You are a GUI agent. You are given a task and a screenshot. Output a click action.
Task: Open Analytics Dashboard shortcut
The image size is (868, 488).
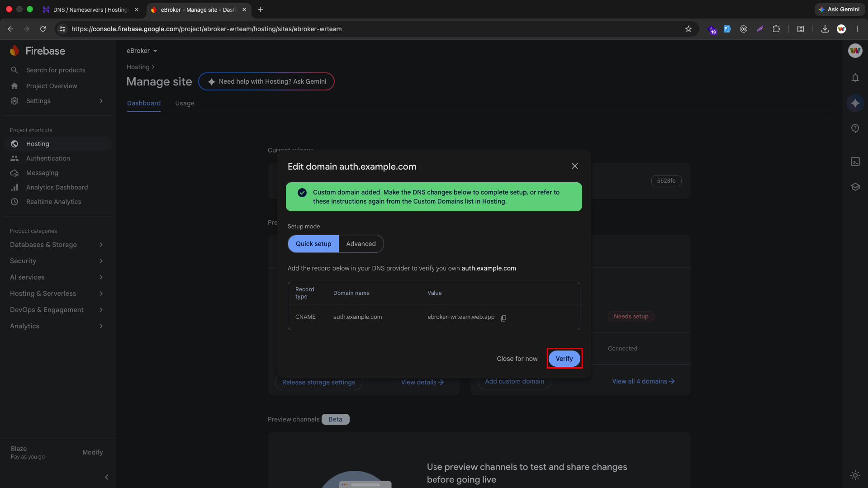[x=57, y=187]
